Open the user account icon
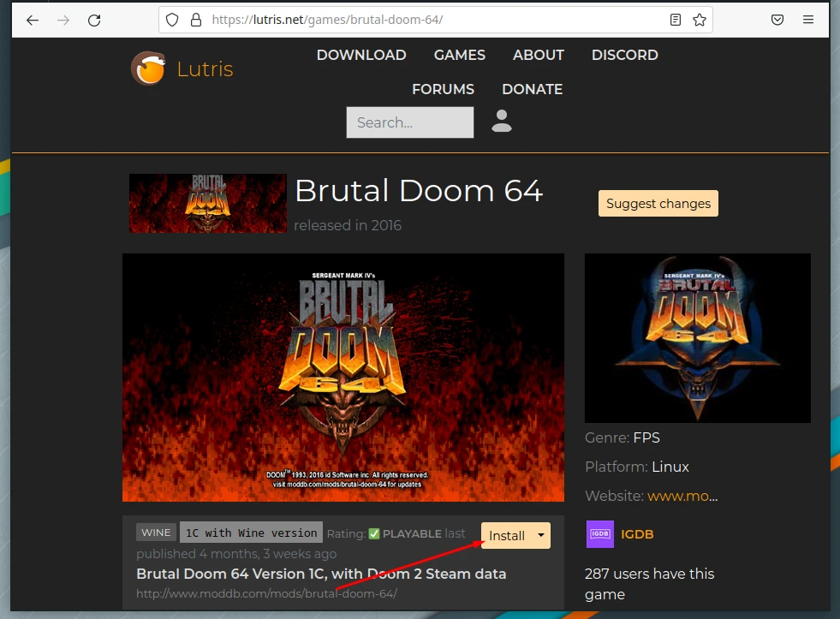Screen dimensions: 840x619 502,121
